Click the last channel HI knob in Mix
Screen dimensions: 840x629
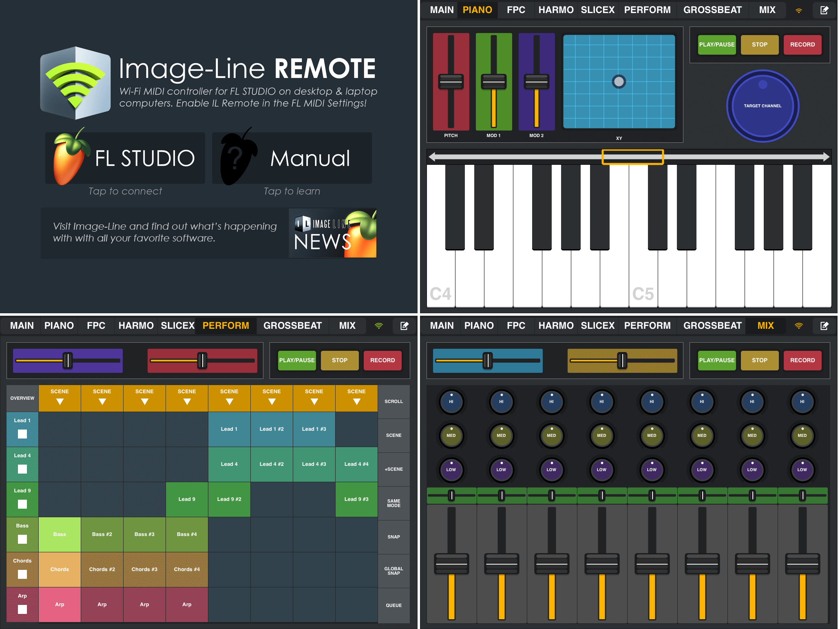click(802, 401)
